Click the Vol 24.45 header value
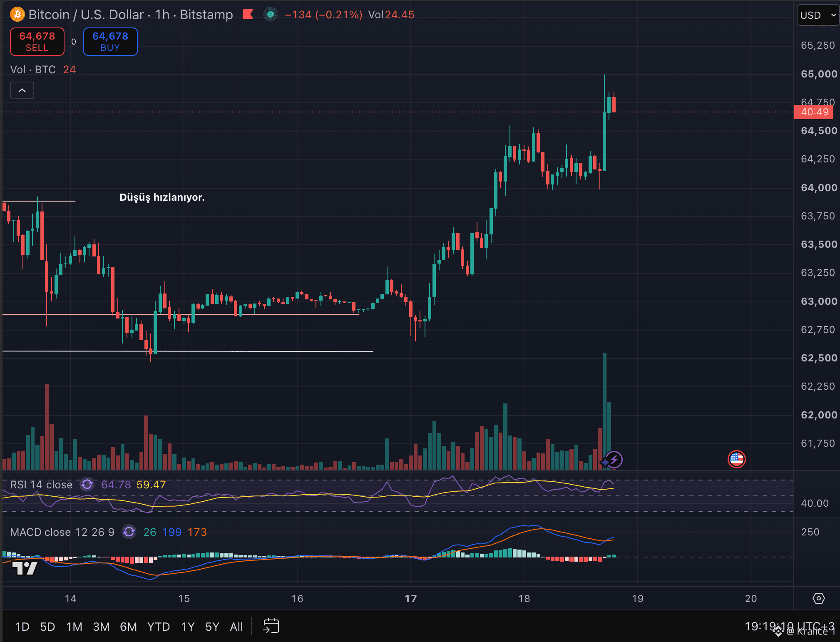 [391, 15]
